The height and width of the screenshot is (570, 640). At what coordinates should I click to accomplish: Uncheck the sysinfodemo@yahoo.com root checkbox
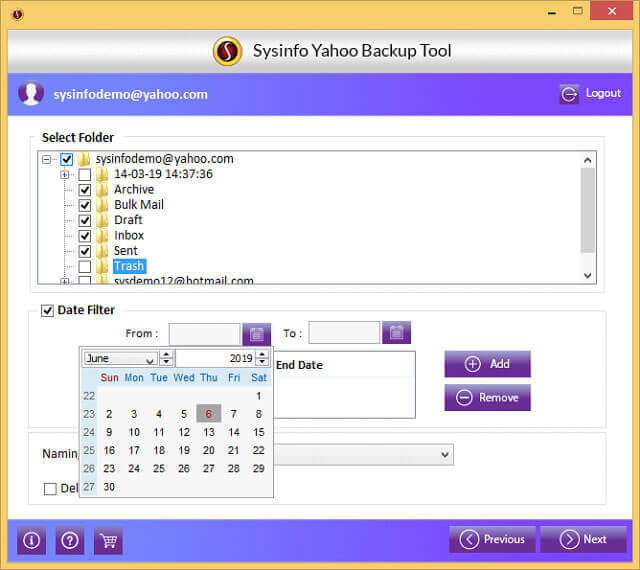[67, 159]
